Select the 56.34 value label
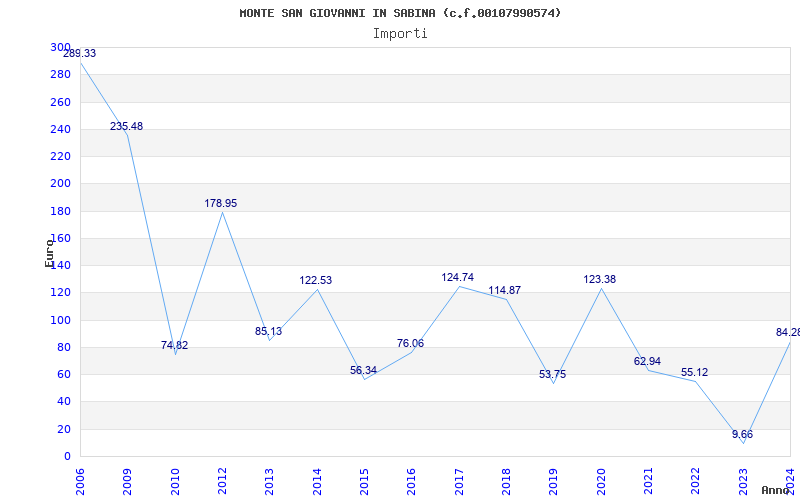Viewport: 800px width, 500px height. [x=363, y=370]
